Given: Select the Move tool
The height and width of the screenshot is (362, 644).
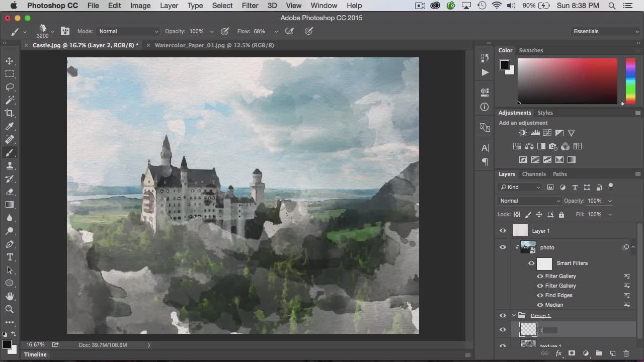Looking at the screenshot, I should click(x=10, y=61).
